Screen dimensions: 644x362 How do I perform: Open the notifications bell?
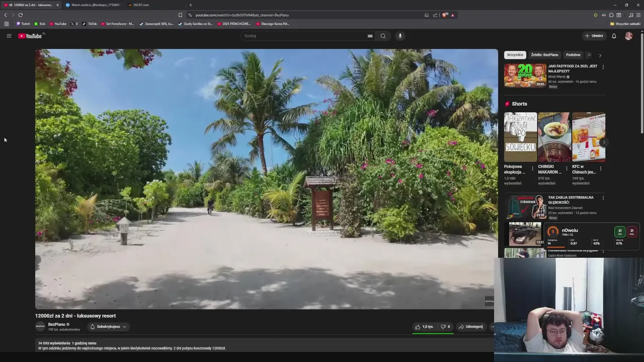[x=614, y=36]
